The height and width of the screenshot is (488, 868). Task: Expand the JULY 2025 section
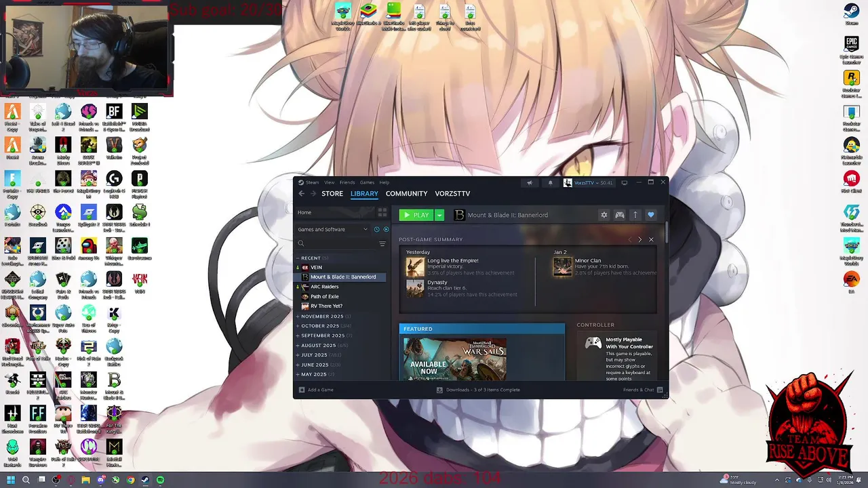[318, 355]
